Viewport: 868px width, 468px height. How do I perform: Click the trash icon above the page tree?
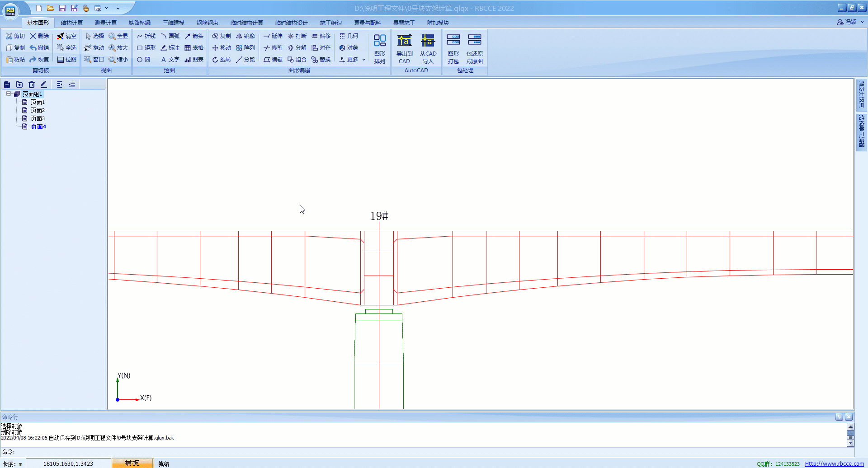32,84
